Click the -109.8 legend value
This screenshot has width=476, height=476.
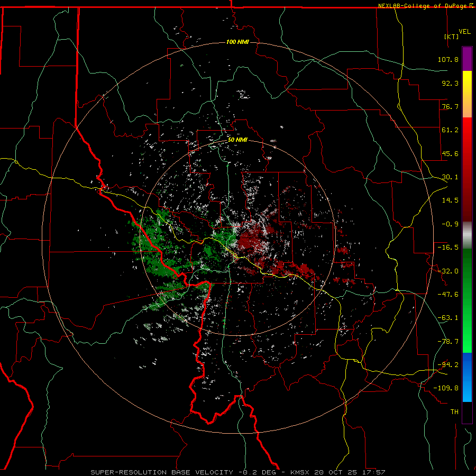click(x=446, y=388)
